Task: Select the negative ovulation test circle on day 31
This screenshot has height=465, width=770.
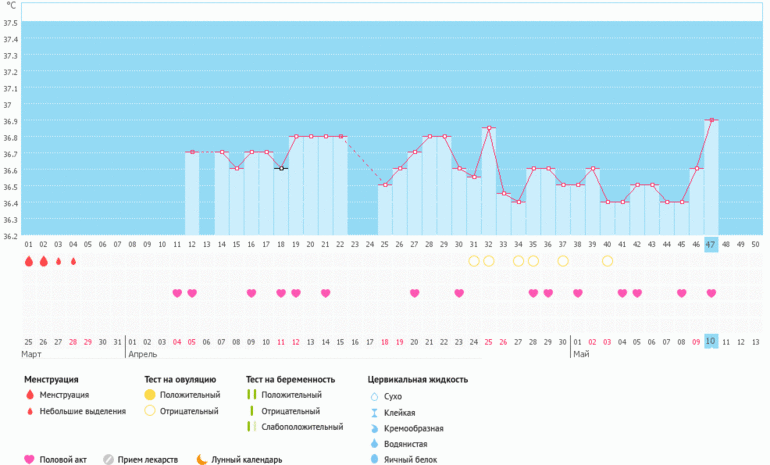Action: pyautogui.click(x=474, y=261)
